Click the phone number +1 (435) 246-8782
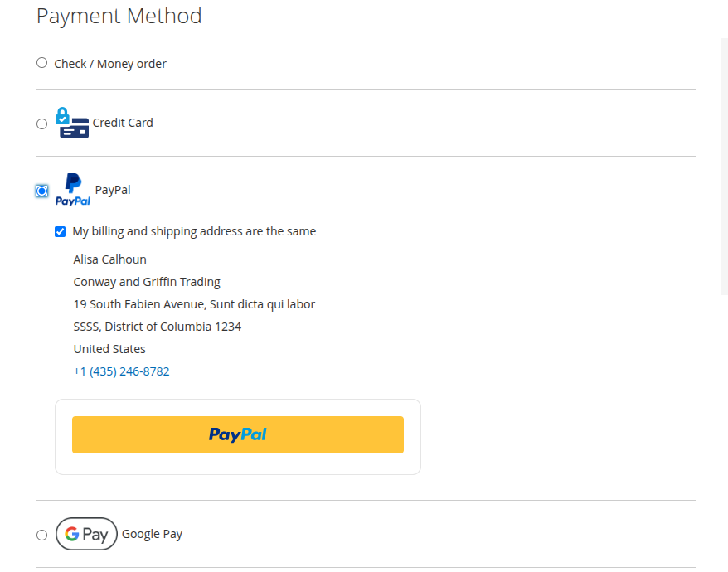This screenshot has height=572, width=728. tap(121, 371)
